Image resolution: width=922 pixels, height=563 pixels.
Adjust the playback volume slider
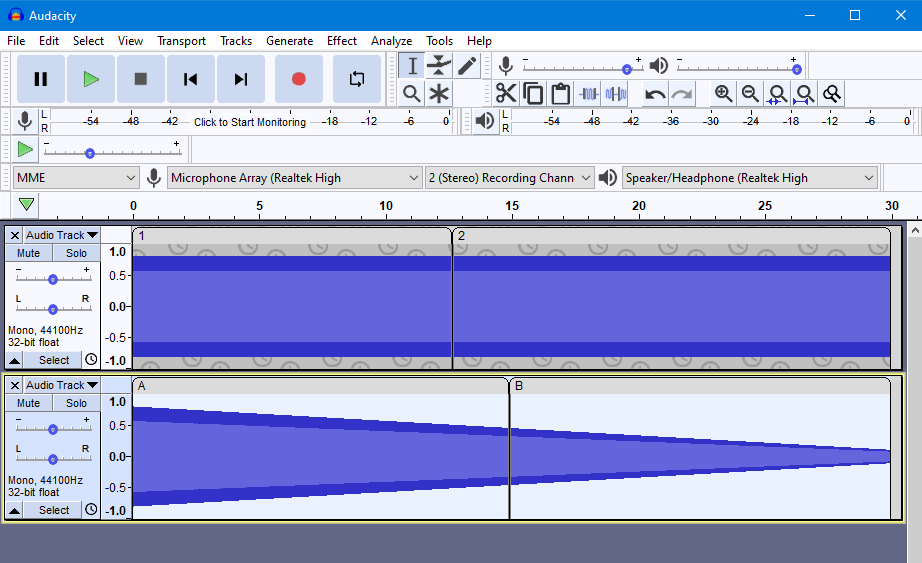739,66
